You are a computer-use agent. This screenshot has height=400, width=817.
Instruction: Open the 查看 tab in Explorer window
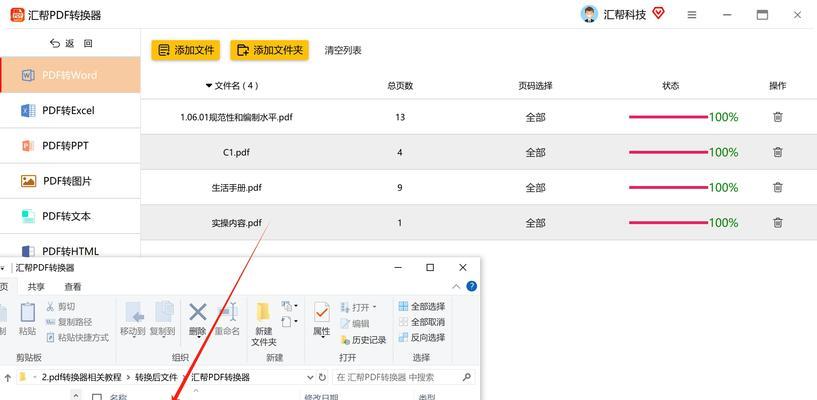pyautogui.click(x=72, y=286)
